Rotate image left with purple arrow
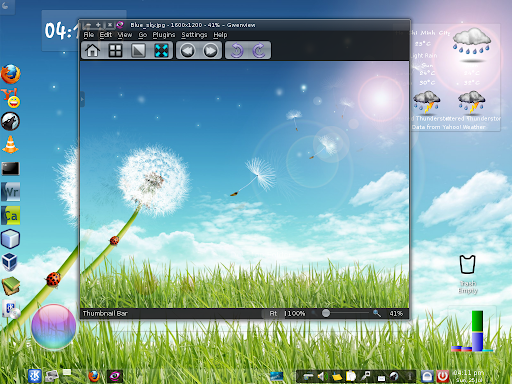Viewport: 512px width, 384px height. tap(237, 51)
